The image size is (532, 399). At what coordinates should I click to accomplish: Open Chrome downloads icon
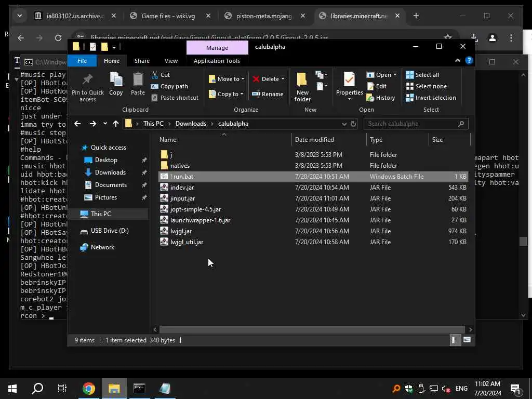(474, 38)
